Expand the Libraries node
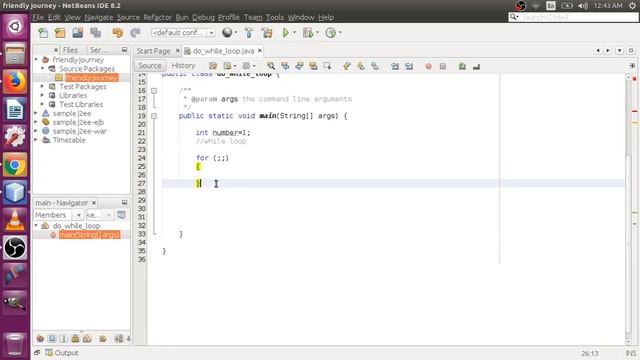This screenshot has height=360, width=640. [42, 96]
